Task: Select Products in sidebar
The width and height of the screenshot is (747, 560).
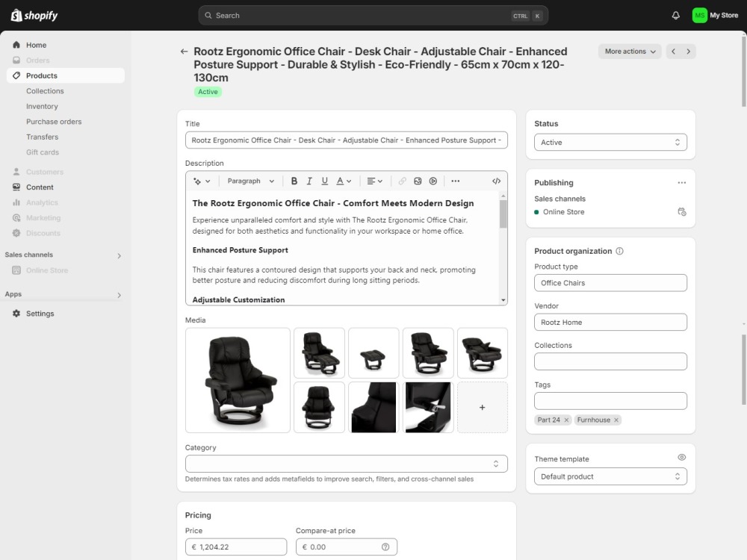Action: click(x=66, y=75)
